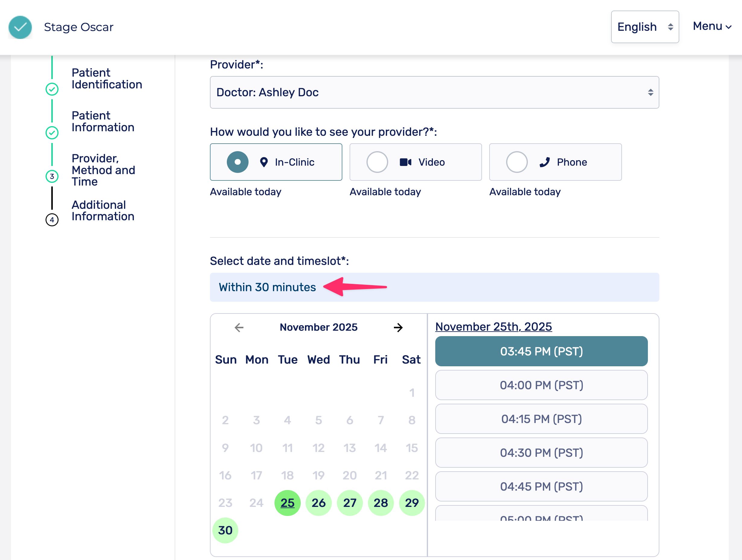
Task: Expand the Menu dropdown
Action: click(x=712, y=26)
